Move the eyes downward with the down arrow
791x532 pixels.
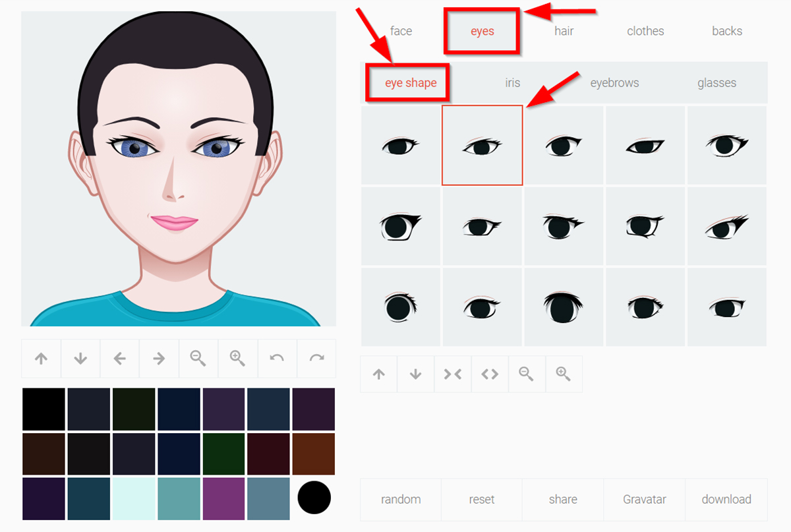(415, 374)
